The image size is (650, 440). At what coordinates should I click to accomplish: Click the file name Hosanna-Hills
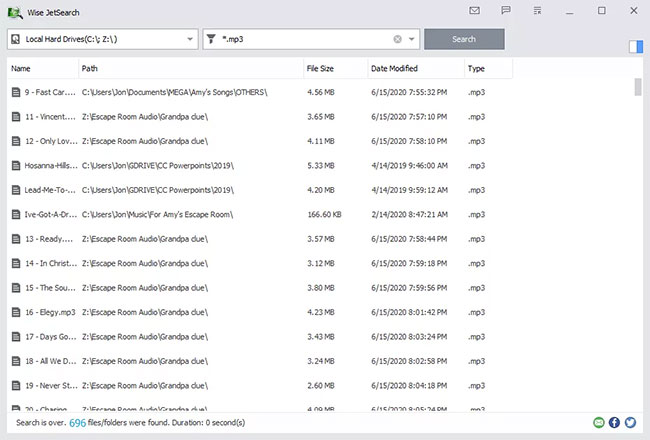[51, 165]
